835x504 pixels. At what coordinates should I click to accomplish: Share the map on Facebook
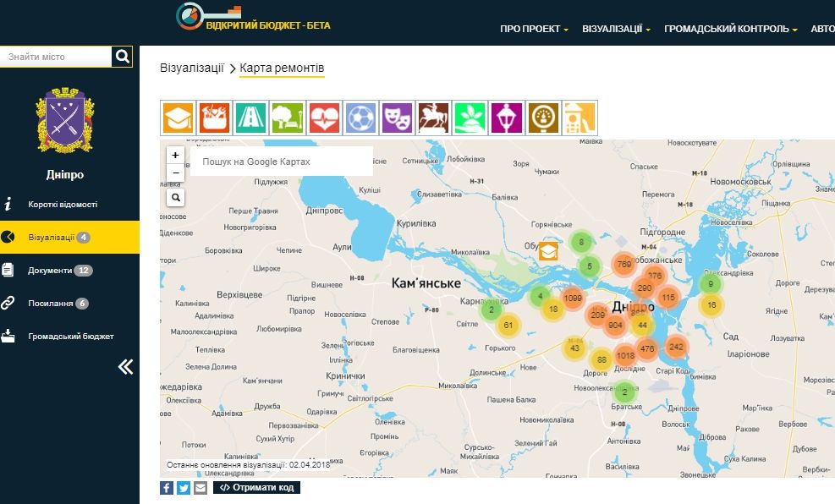tap(167, 488)
